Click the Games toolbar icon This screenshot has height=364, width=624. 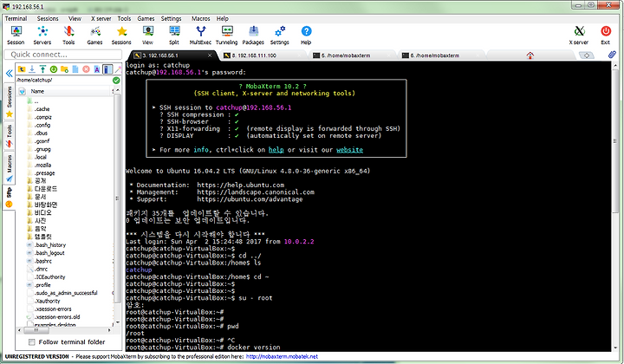[x=94, y=35]
